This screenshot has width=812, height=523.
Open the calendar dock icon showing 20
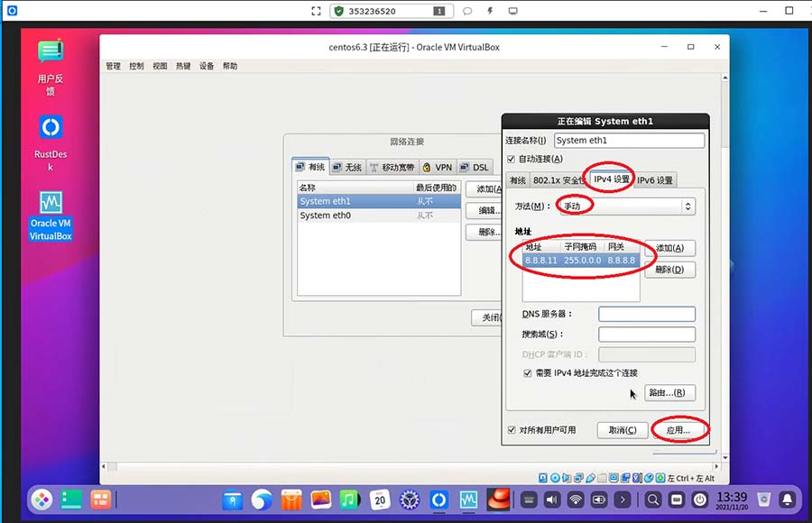380,500
